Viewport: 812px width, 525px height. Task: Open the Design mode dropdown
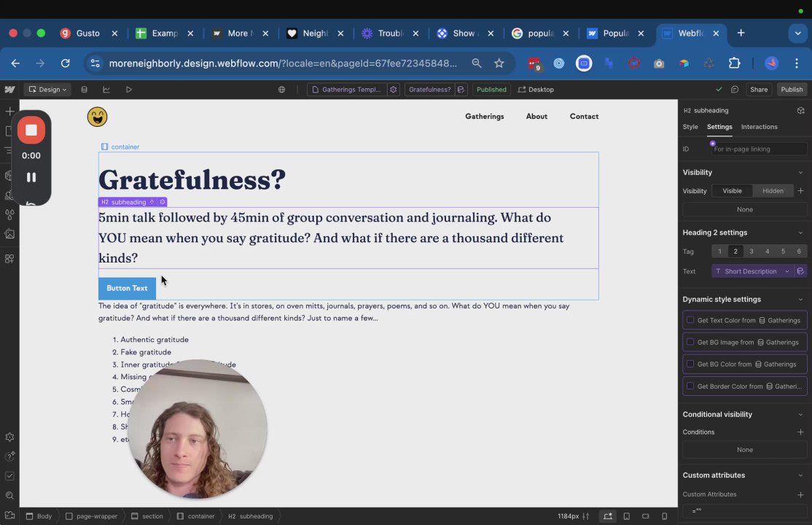point(47,90)
